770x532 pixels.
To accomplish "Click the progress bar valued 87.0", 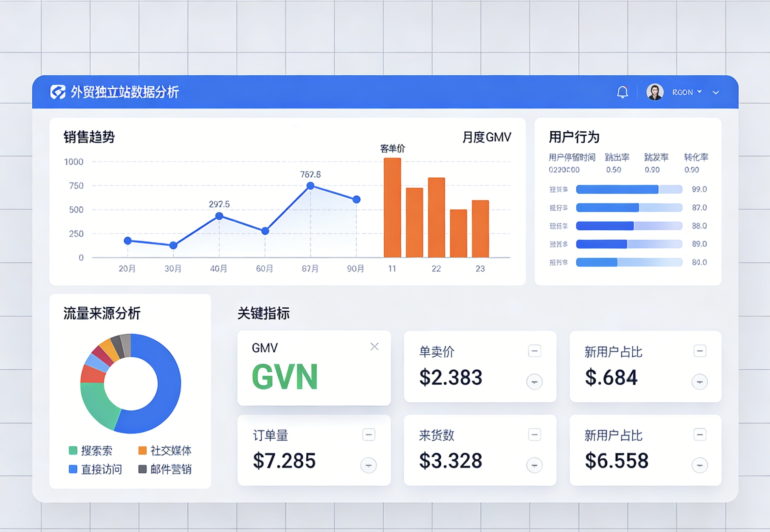I will click(x=629, y=208).
